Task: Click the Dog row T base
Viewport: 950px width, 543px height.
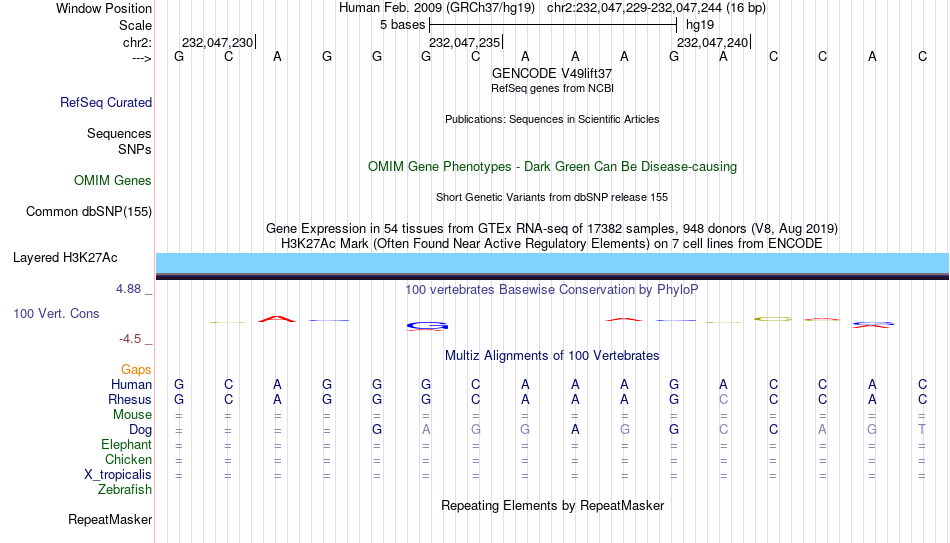Action: (922, 430)
